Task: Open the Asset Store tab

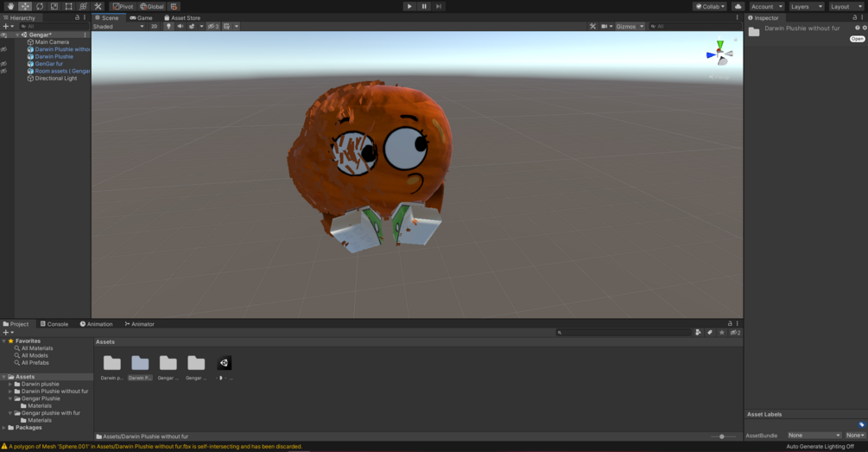Action: (x=182, y=18)
